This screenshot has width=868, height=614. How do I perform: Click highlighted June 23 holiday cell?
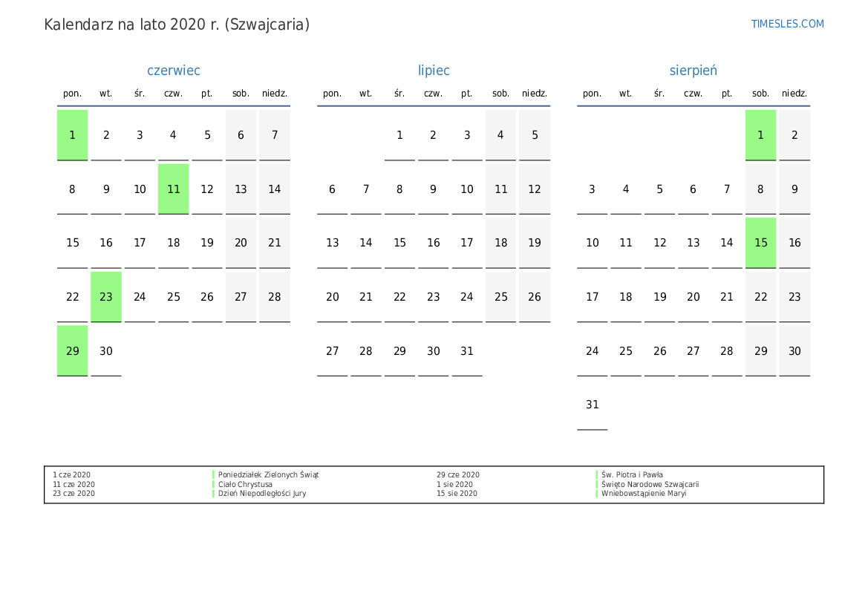pyautogui.click(x=106, y=297)
